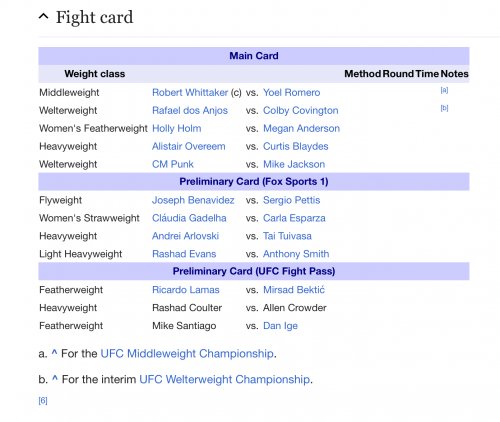Open the Alistair Overeem link
The height and width of the screenshot is (422, 500).
pos(188,146)
